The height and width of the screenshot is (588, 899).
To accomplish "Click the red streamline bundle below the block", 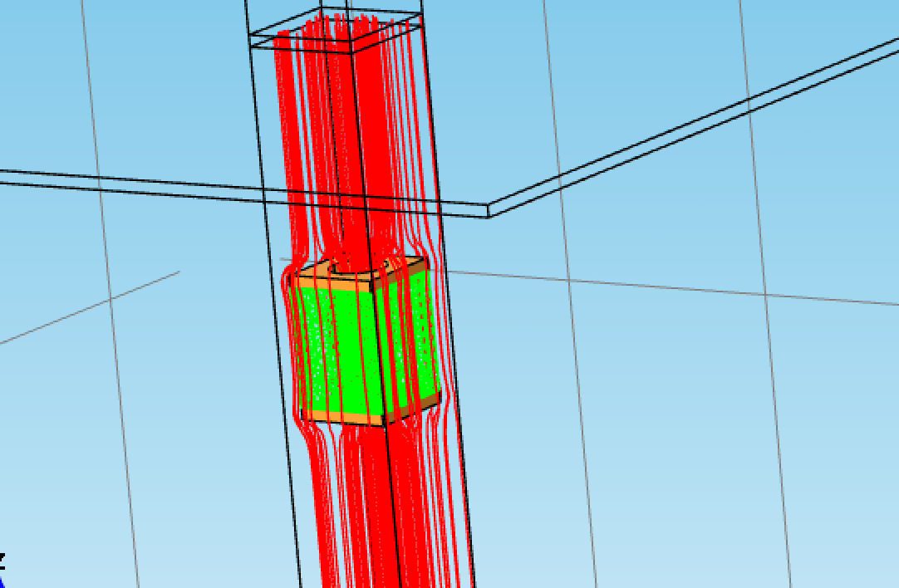I will point(366,515).
